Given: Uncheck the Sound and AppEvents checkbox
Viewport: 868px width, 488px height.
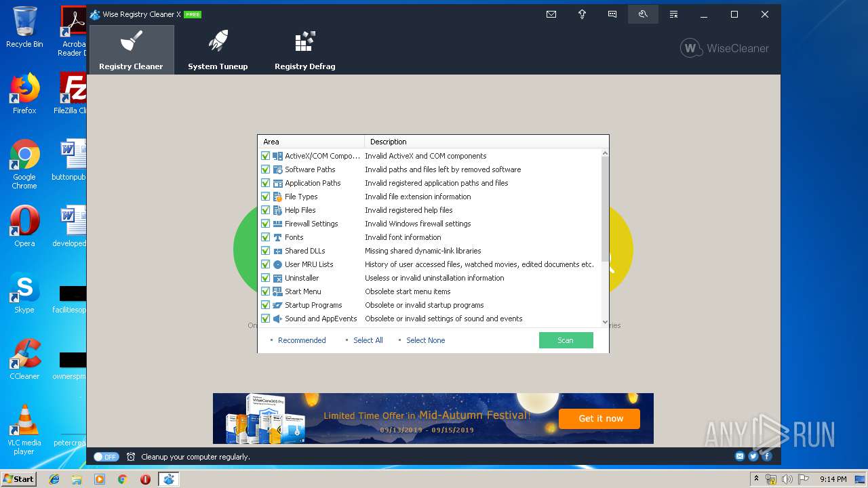Looking at the screenshot, I should (x=266, y=319).
